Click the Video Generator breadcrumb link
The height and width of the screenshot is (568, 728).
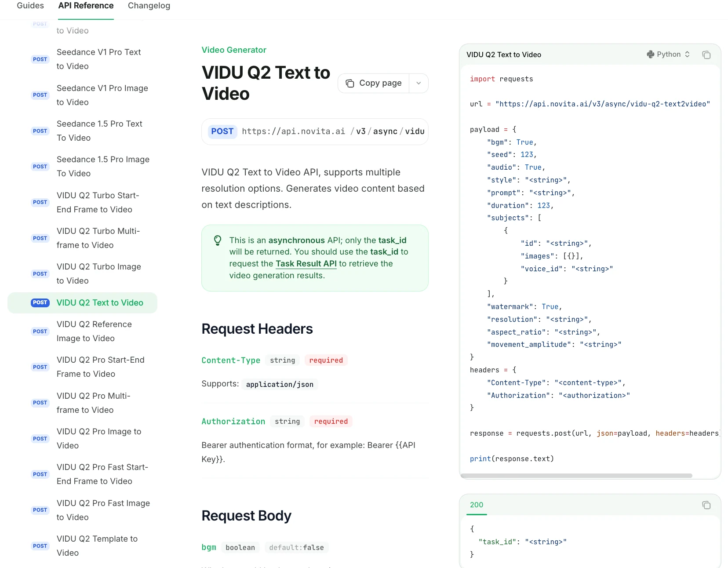234,50
